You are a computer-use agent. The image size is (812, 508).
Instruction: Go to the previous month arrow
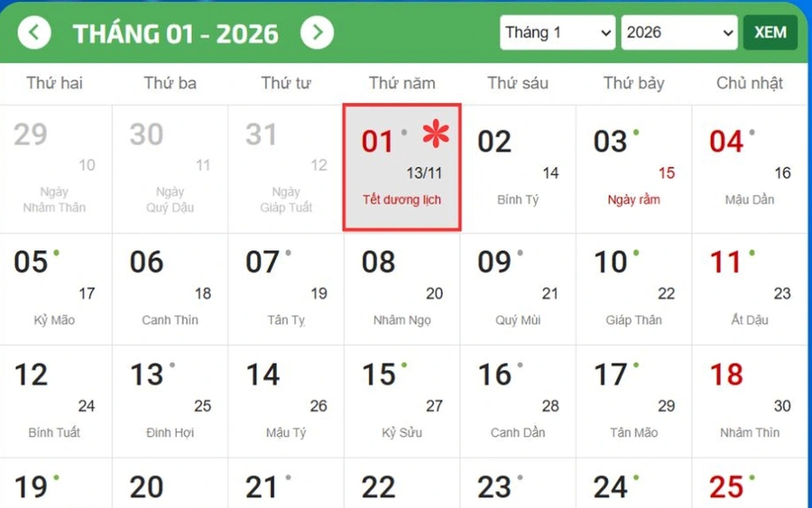point(34,33)
